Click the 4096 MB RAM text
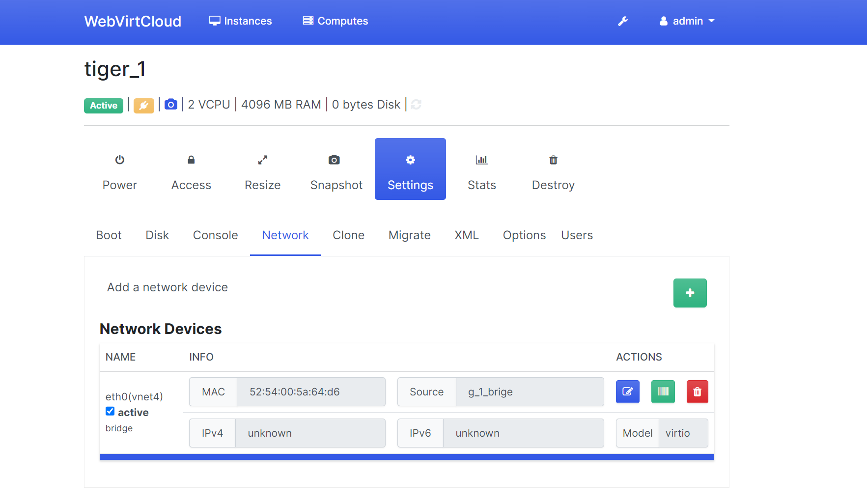867x504 pixels. (281, 105)
